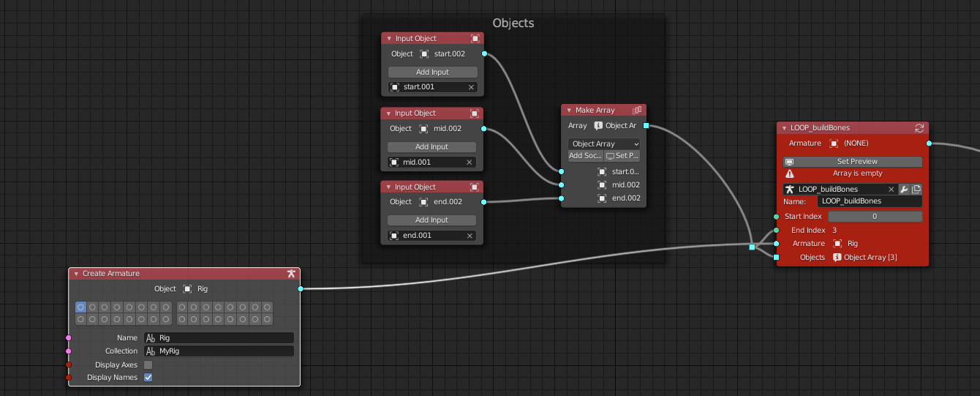Screen dimensions: 980x396
Task: Click the array icon on Make Array node header
Action: (637, 111)
